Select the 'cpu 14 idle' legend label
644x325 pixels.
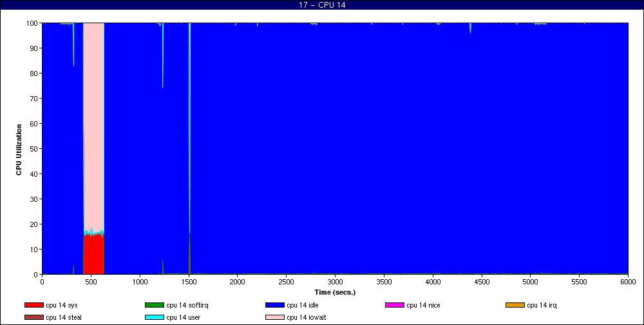click(x=302, y=305)
